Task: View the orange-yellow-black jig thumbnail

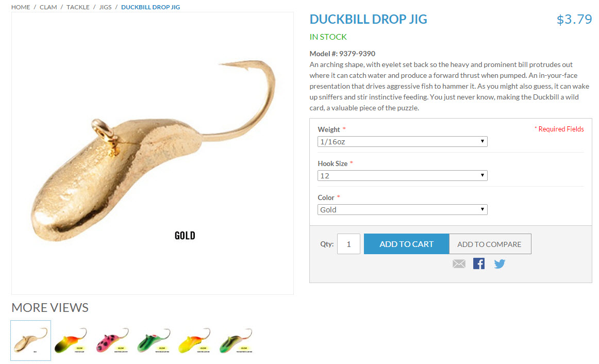Action: coord(71,340)
